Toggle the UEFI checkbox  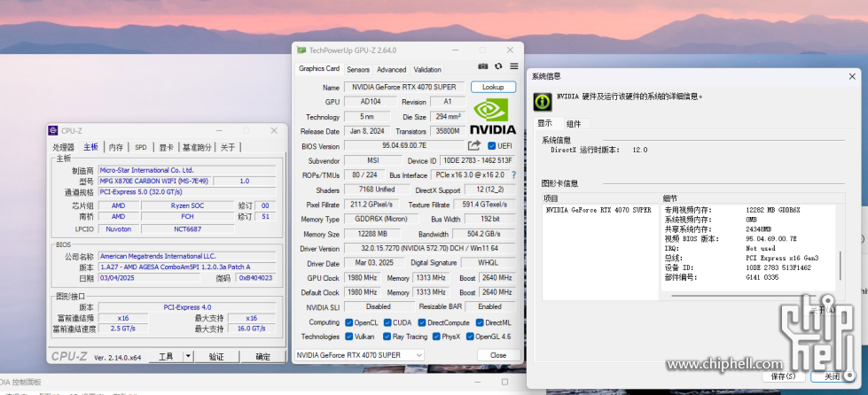click(x=491, y=145)
